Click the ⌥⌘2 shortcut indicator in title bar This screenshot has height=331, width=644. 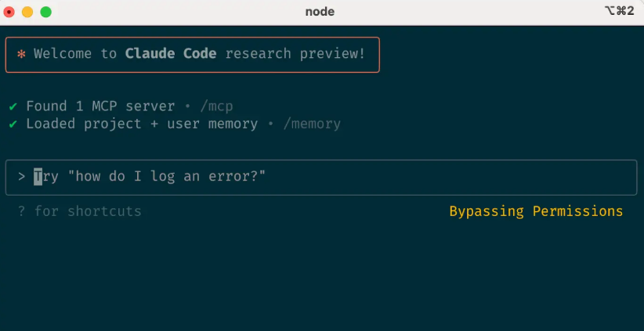click(x=618, y=12)
